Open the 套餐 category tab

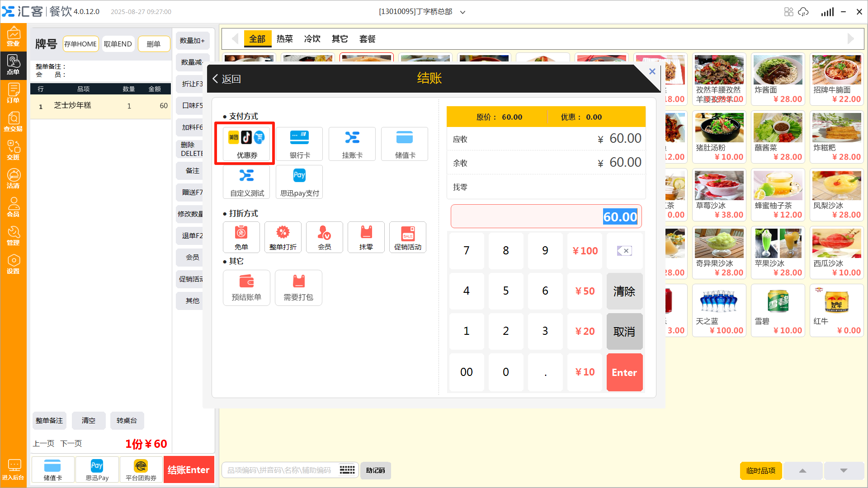[x=367, y=39]
